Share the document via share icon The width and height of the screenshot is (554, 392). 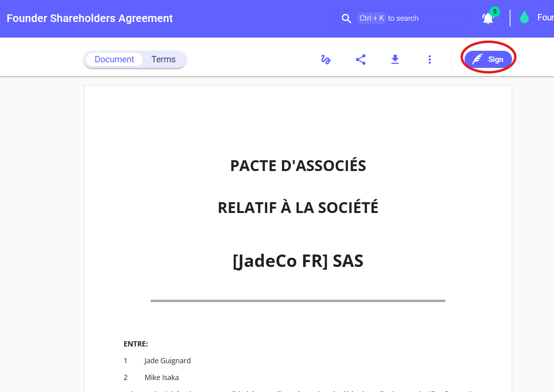pyautogui.click(x=361, y=60)
